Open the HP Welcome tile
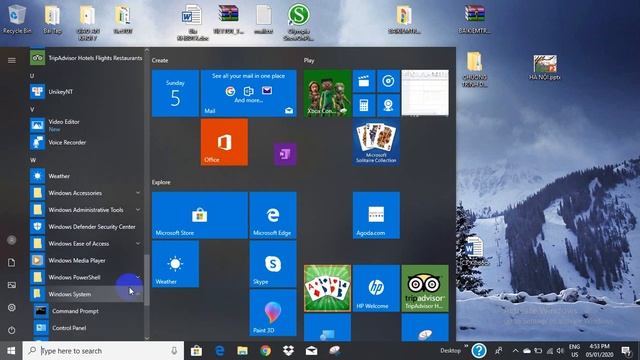 (x=376, y=288)
